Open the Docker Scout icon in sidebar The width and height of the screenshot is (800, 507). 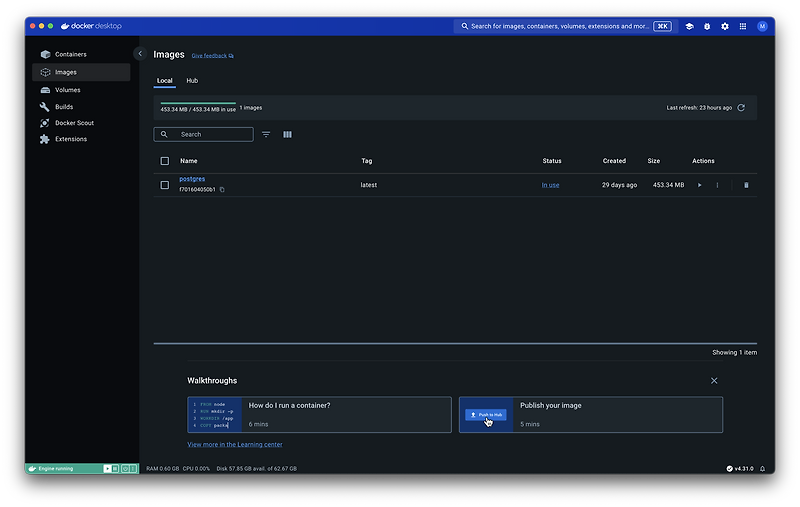(45, 123)
